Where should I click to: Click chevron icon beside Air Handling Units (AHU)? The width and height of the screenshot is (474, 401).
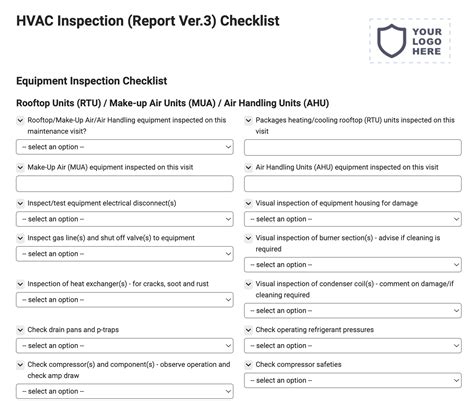(248, 167)
